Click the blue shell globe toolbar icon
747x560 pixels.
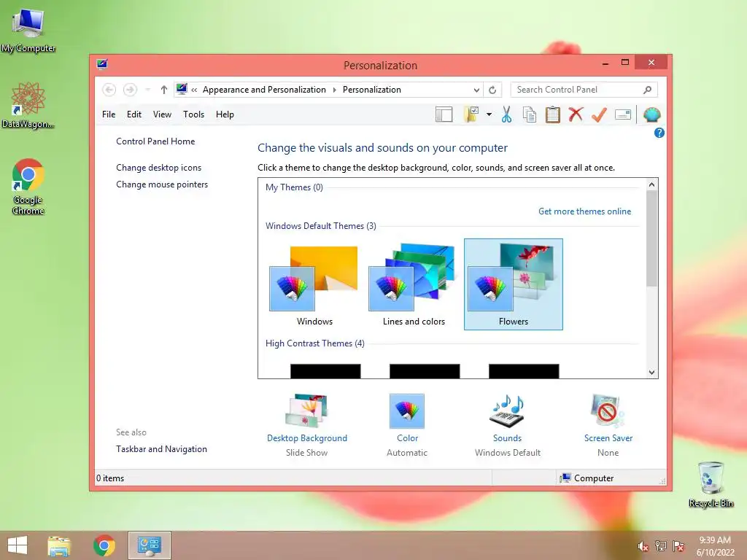[651, 114]
